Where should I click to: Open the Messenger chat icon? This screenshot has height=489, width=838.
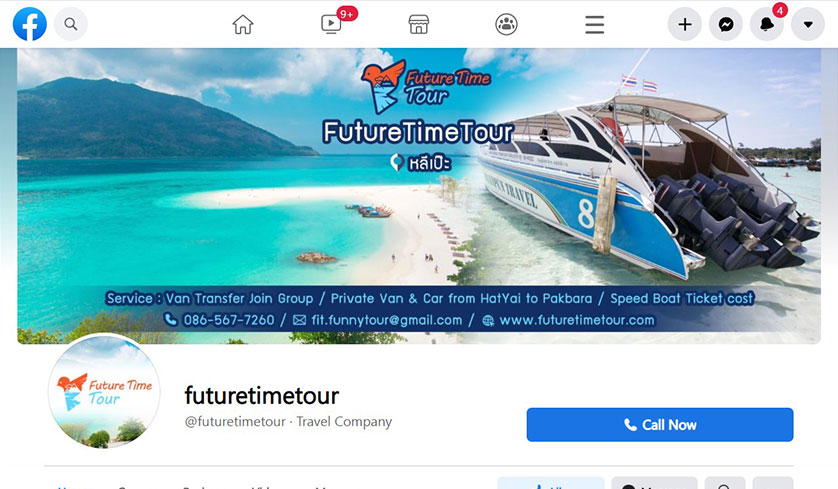(x=726, y=24)
